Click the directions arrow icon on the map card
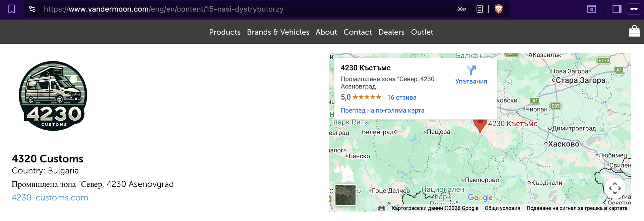 (x=471, y=70)
